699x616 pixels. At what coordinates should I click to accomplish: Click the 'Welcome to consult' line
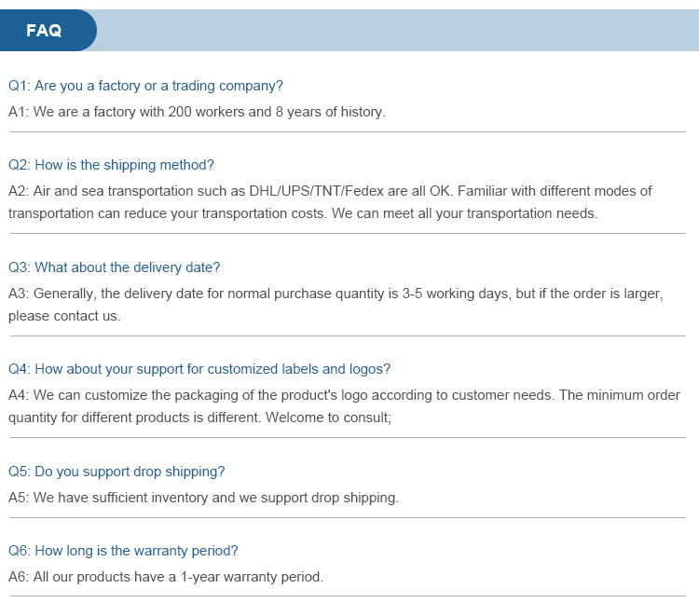(x=329, y=418)
